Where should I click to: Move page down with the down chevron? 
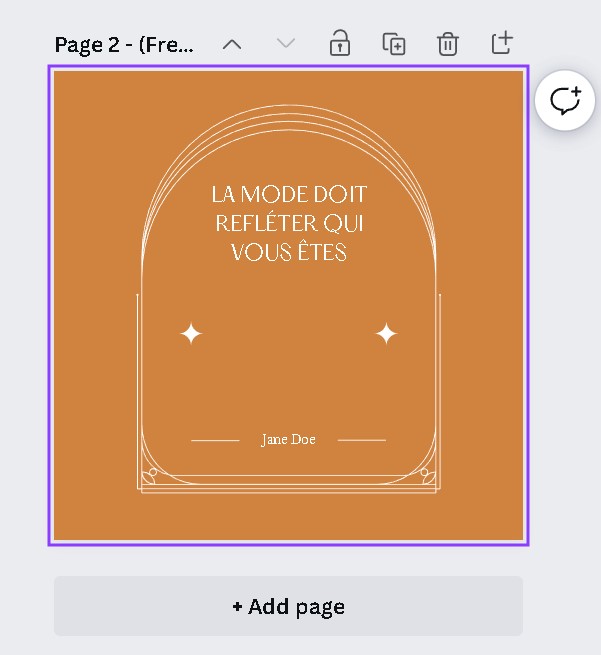click(x=286, y=43)
